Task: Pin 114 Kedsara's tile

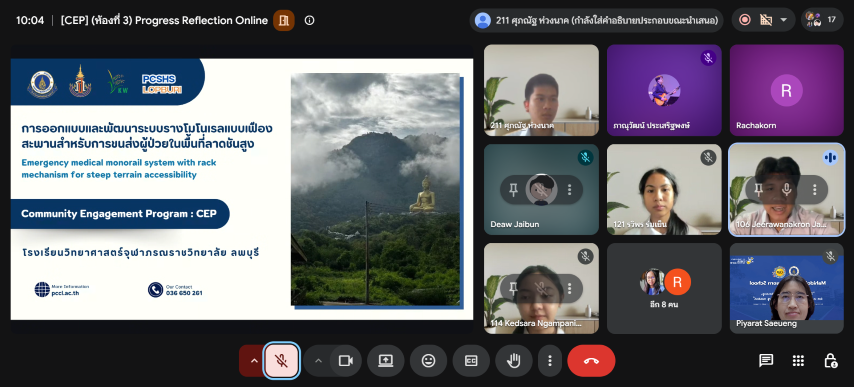Action: coord(513,288)
